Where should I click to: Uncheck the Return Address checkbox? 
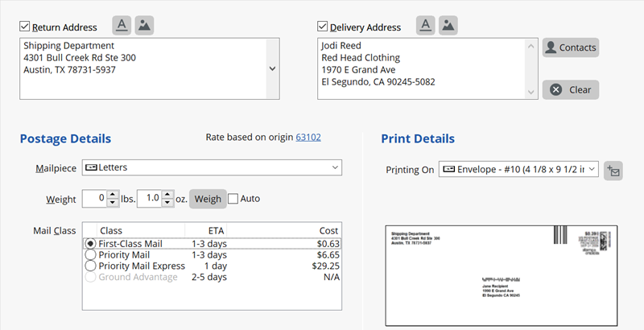tap(25, 27)
